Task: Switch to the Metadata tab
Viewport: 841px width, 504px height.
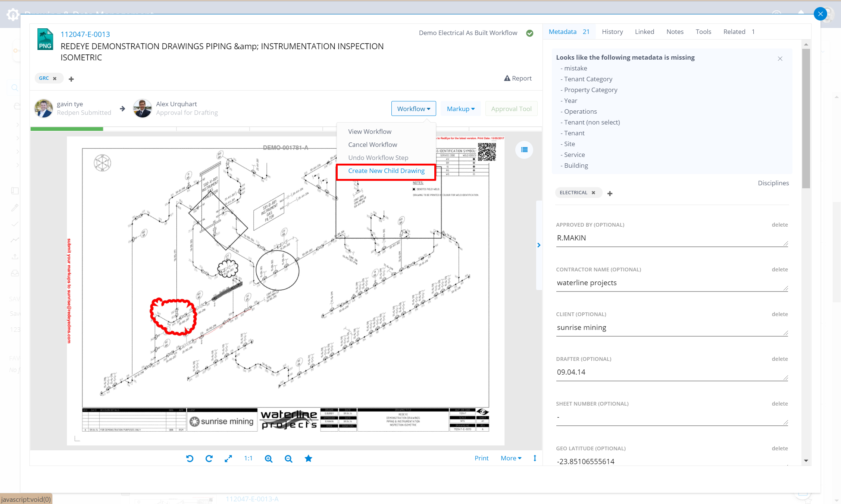Action: (569, 32)
